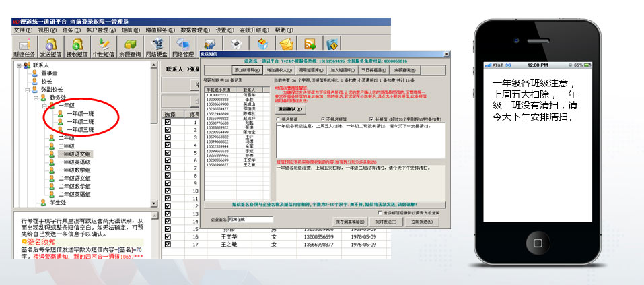Screen dimensions: 644x285
Task: Toggle the 长短信 checkbox
Action: tap(371, 119)
